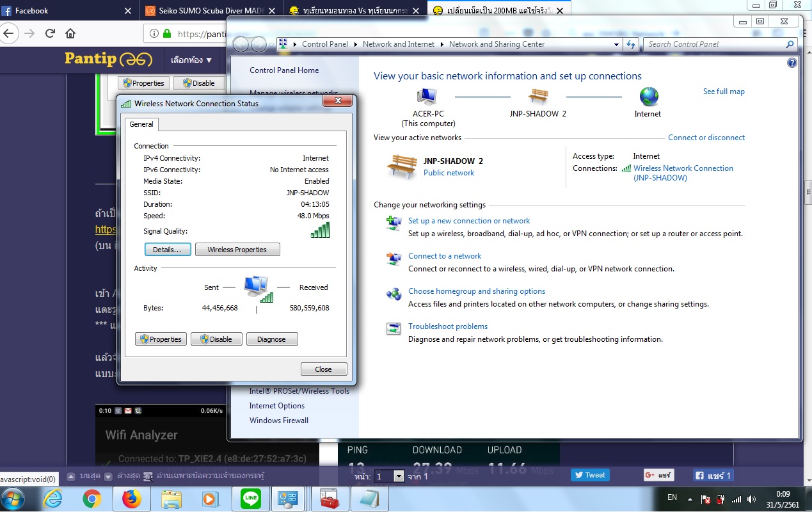
Task: Click the Facebook แชร์ 1 button
Action: coord(713,476)
